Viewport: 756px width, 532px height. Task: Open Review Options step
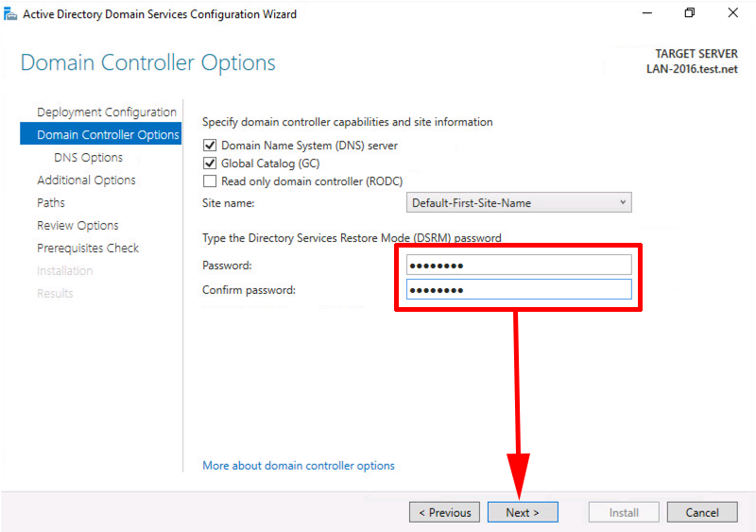(77, 225)
